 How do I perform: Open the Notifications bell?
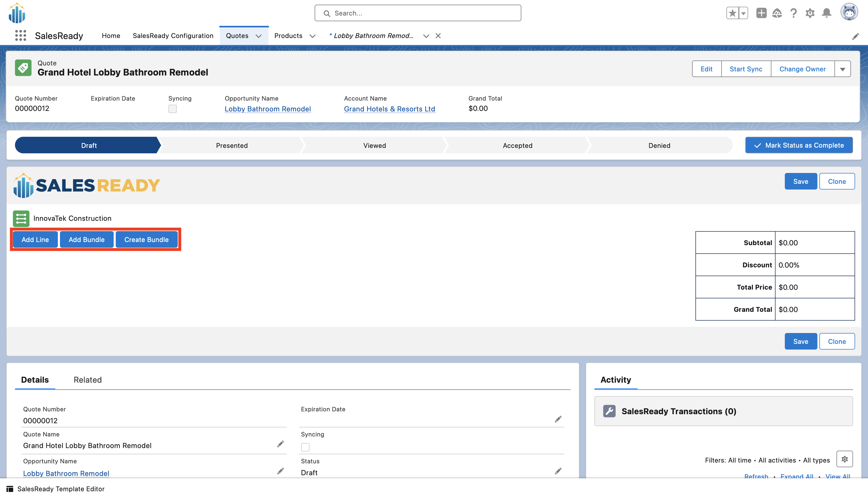[x=827, y=13]
